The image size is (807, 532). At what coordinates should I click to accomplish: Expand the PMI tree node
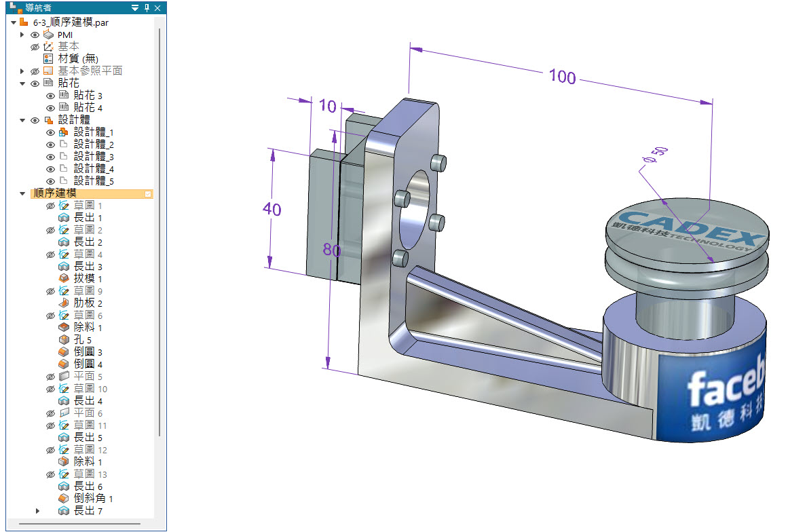point(22,35)
